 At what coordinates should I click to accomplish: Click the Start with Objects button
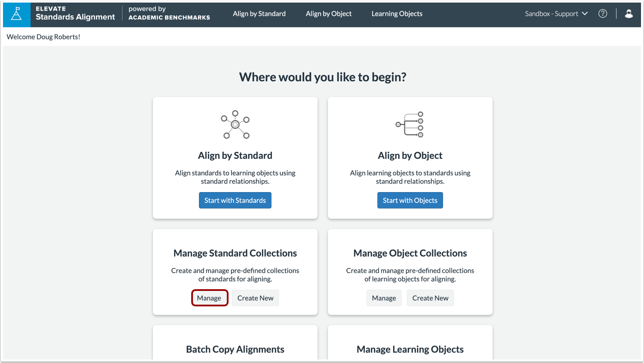410,200
